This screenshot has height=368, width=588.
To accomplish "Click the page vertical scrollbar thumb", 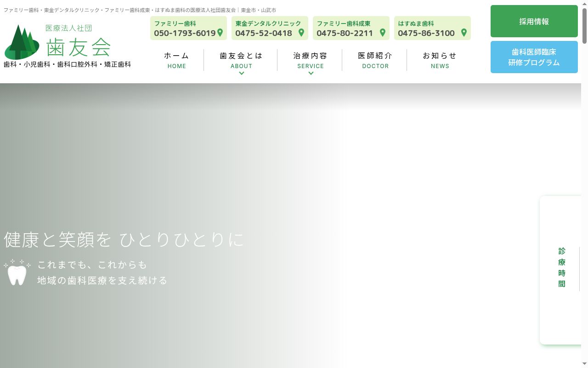I will pos(584,25).
